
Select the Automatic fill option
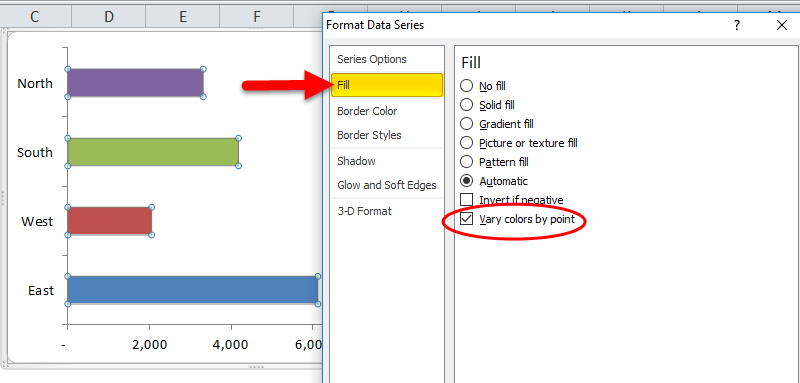pos(466,181)
